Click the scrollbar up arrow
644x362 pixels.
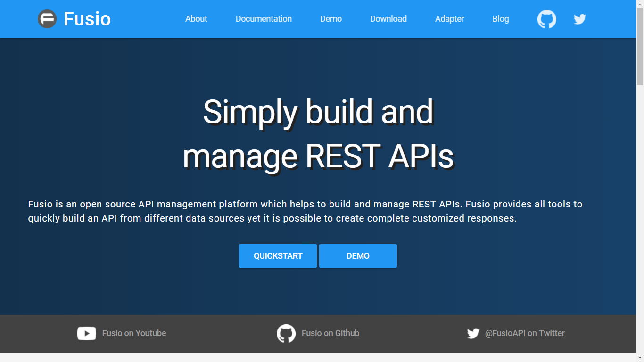640,4
